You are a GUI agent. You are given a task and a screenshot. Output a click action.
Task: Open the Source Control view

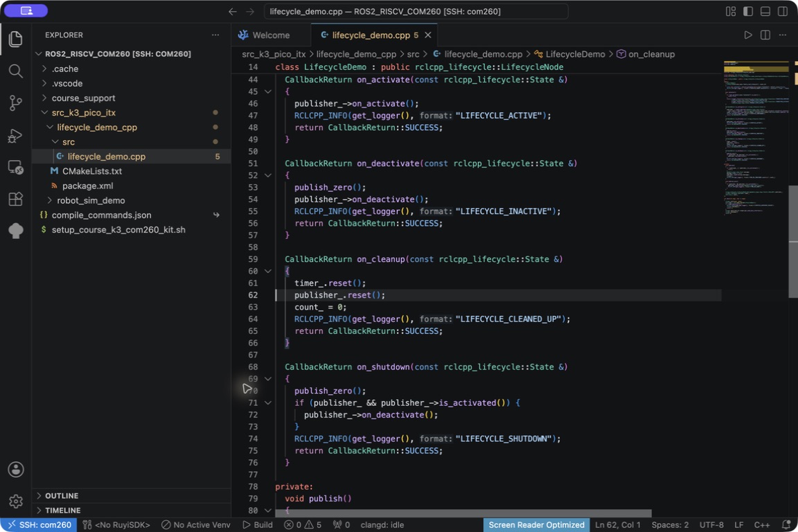[x=16, y=103]
